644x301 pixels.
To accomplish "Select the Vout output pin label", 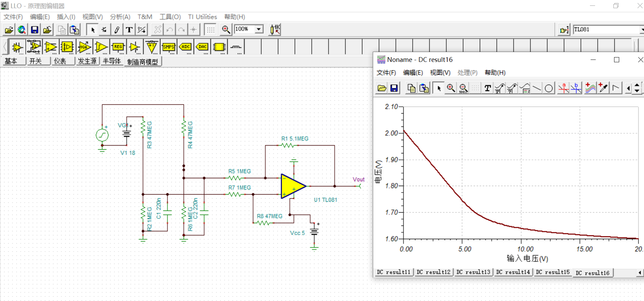I will click(359, 180).
